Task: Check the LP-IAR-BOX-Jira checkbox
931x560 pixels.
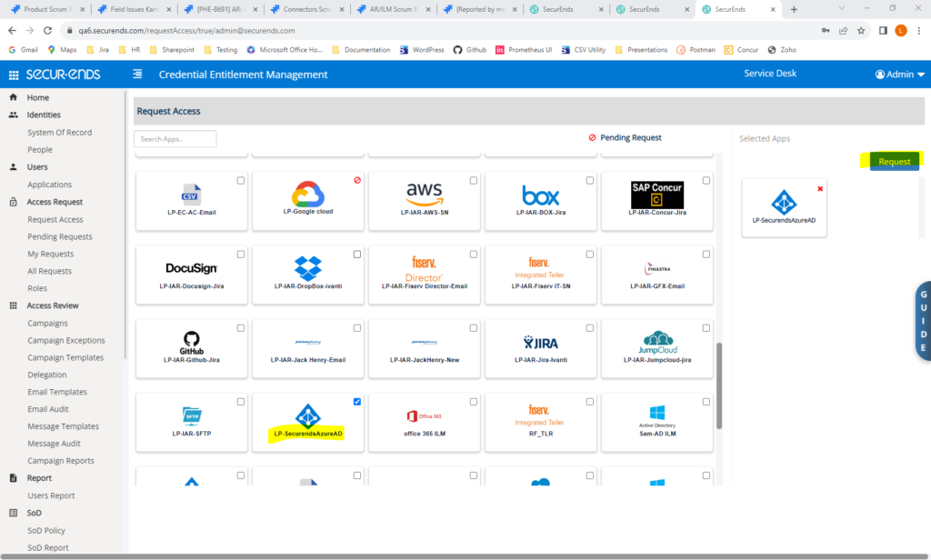Action: [x=589, y=181]
